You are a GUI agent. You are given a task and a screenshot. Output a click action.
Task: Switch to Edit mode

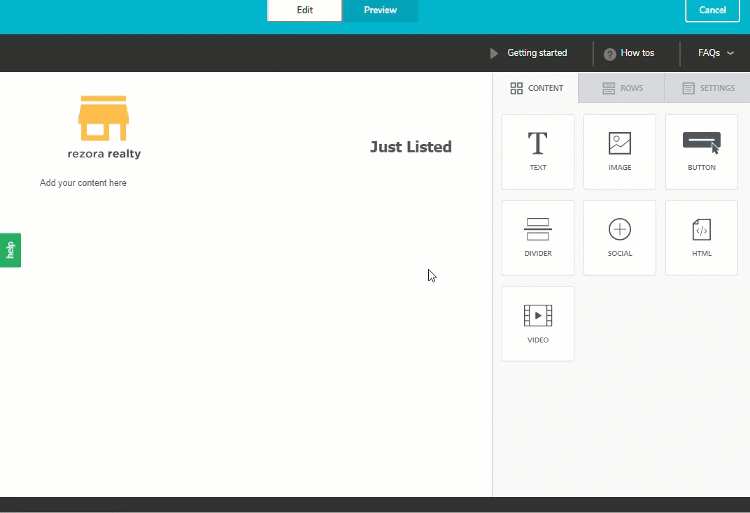(304, 10)
